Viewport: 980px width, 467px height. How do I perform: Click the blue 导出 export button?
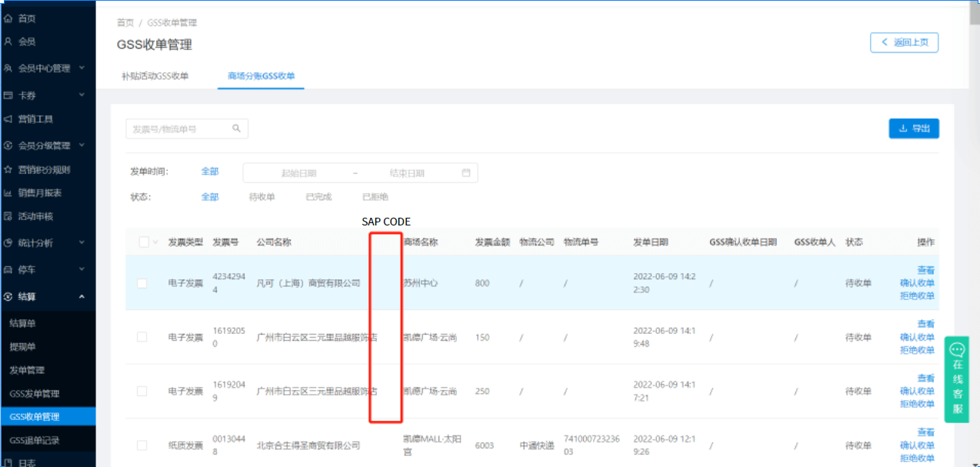(914, 128)
